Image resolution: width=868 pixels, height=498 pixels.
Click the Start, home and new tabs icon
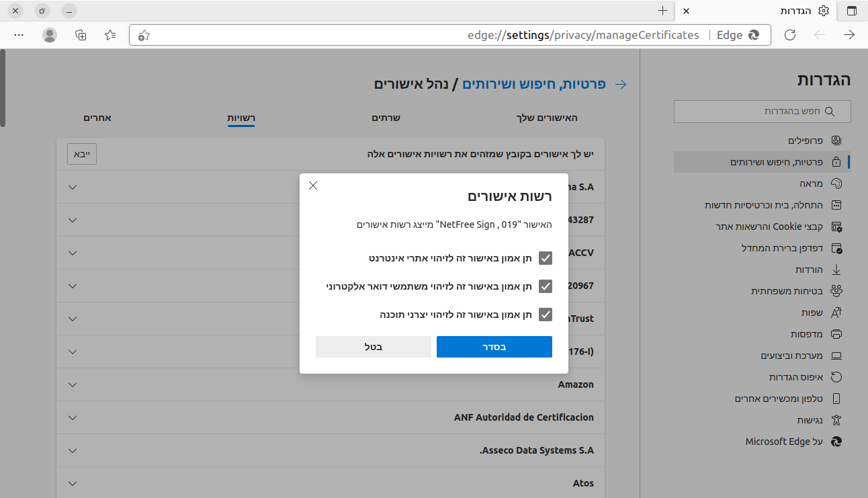pyautogui.click(x=836, y=205)
